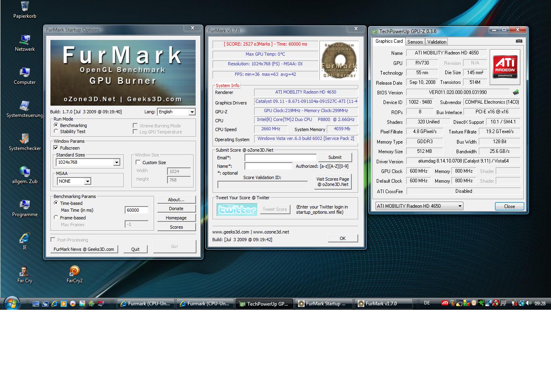Switch to FurMark Startup taskbar button

[324, 304]
